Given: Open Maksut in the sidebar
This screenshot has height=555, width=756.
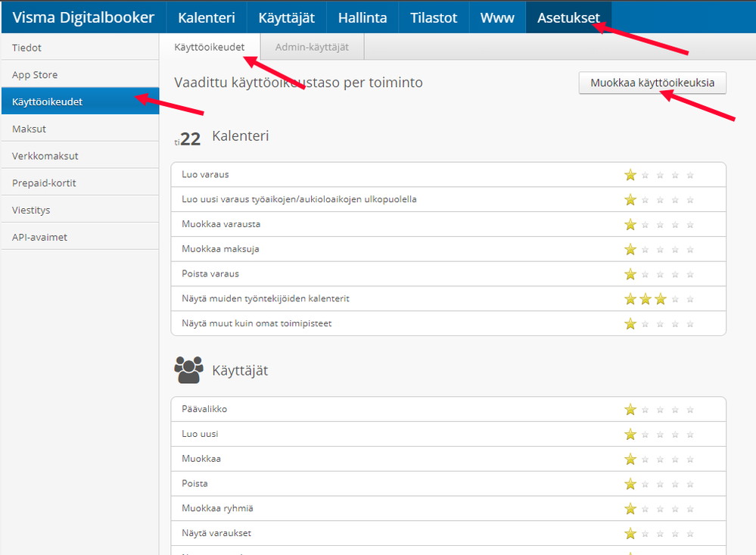Looking at the screenshot, I should (x=80, y=129).
